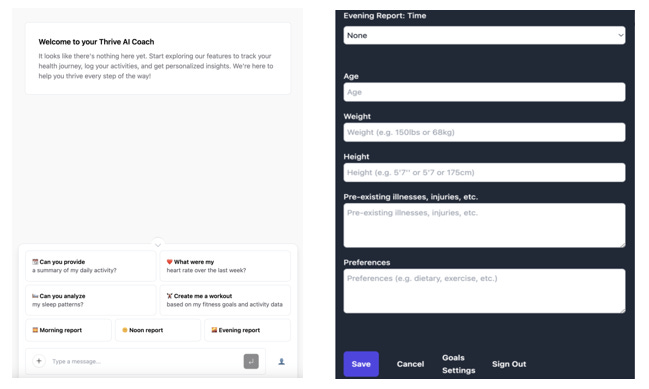Screen dimensions: 649x389
Task: Click the plus attachment icon in message bar
Action: click(39, 361)
